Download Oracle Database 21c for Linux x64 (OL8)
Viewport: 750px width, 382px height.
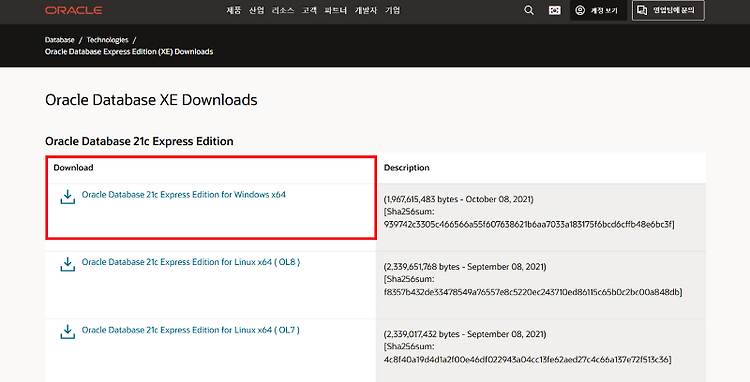[x=191, y=262]
